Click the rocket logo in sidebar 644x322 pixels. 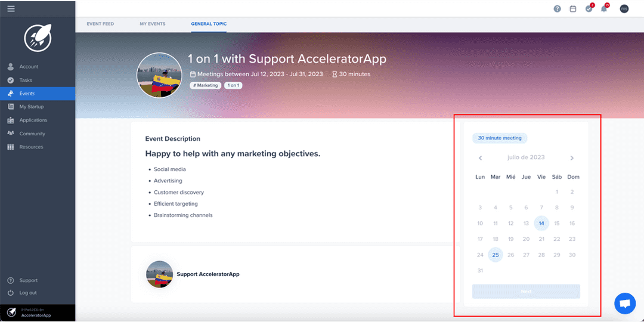38,37
